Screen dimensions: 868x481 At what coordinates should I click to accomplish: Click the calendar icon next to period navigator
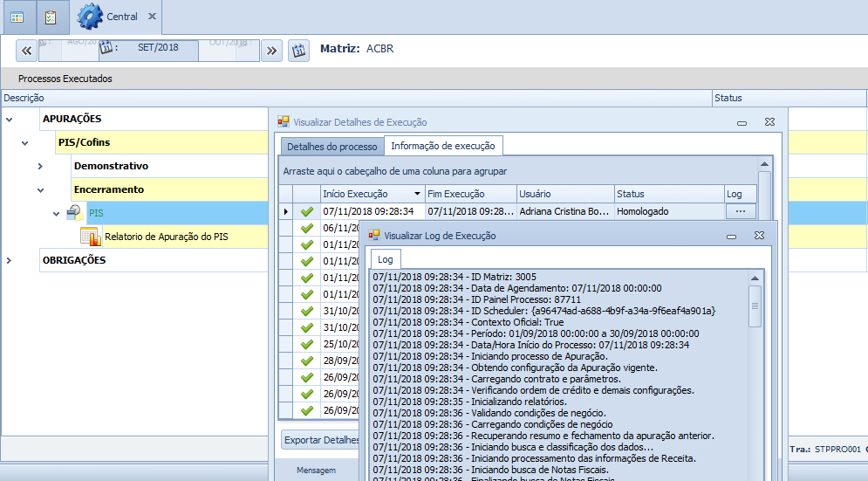point(299,50)
